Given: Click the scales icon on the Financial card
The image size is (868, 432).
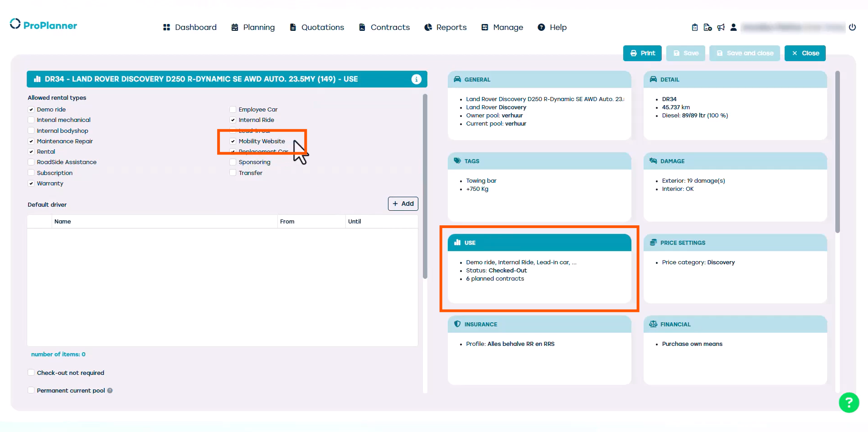Looking at the screenshot, I should [x=653, y=324].
